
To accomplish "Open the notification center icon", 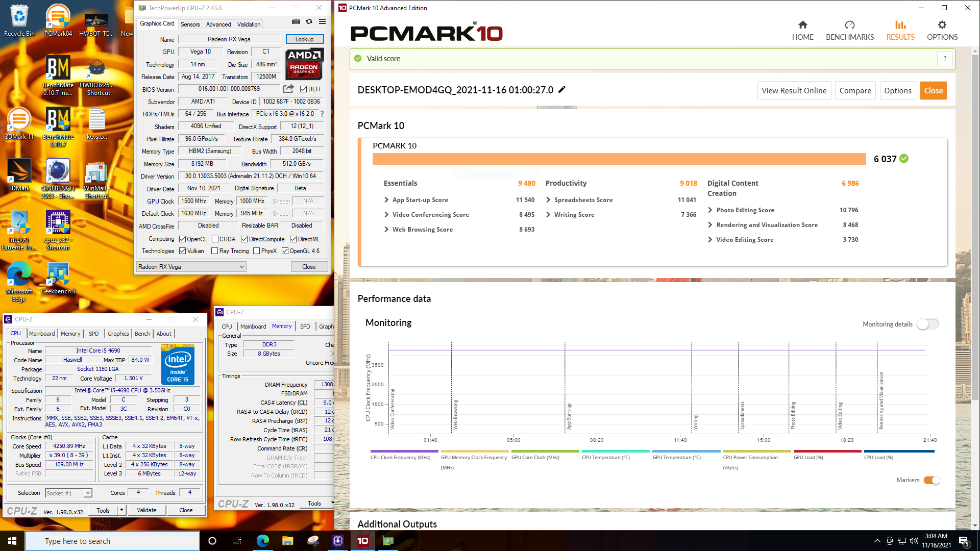I will tap(964, 541).
